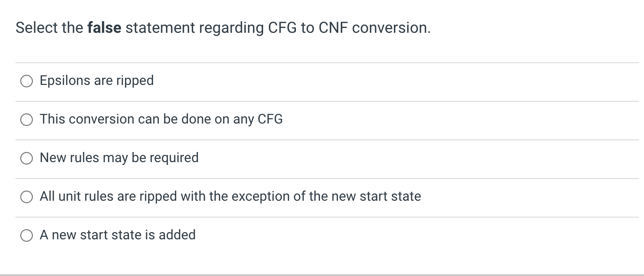Screen dimensions: 644x276
Task: Click the "All unit rules are ripped" label text
Action: coord(230,196)
